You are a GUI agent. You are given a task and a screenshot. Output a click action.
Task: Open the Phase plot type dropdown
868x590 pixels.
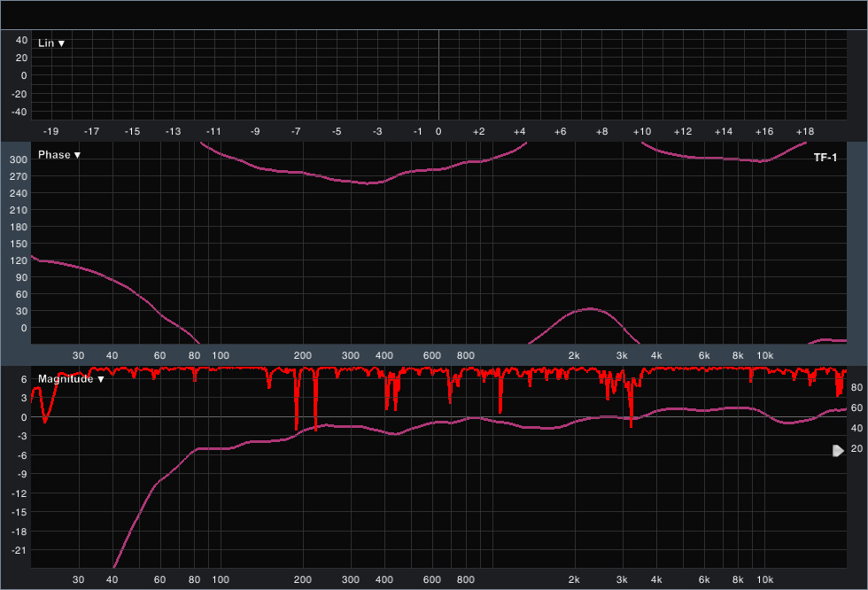point(58,155)
